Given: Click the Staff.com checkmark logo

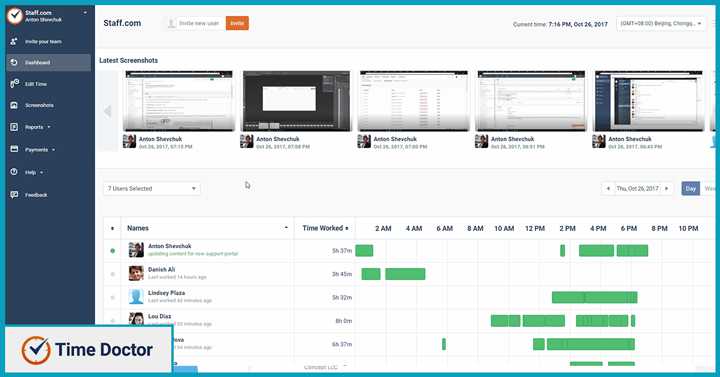Looking at the screenshot, I should (15, 16).
